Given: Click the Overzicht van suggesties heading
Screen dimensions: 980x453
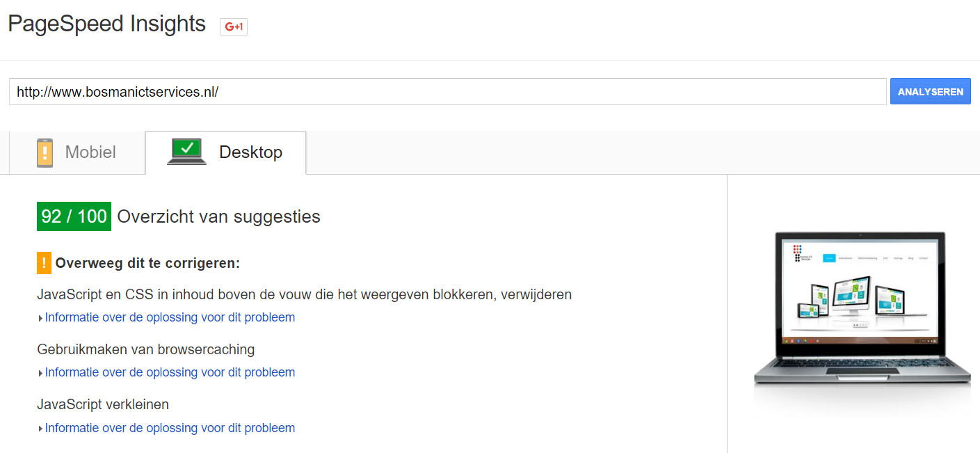Looking at the screenshot, I should click(218, 216).
